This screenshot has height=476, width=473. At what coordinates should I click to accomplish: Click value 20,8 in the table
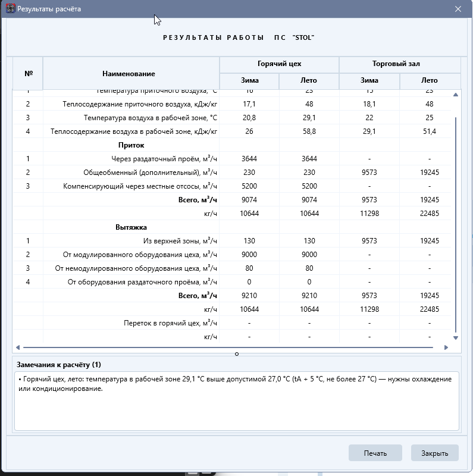(x=249, y=118)
